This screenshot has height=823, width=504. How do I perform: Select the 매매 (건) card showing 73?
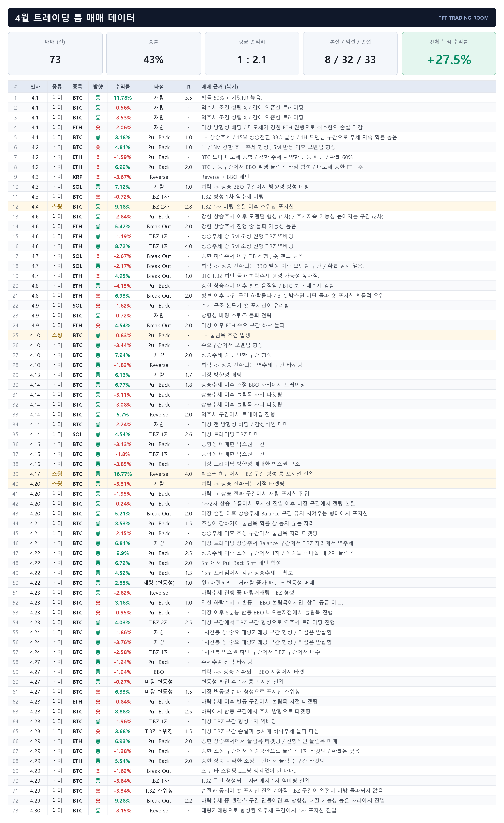click(x=55, y=53)
